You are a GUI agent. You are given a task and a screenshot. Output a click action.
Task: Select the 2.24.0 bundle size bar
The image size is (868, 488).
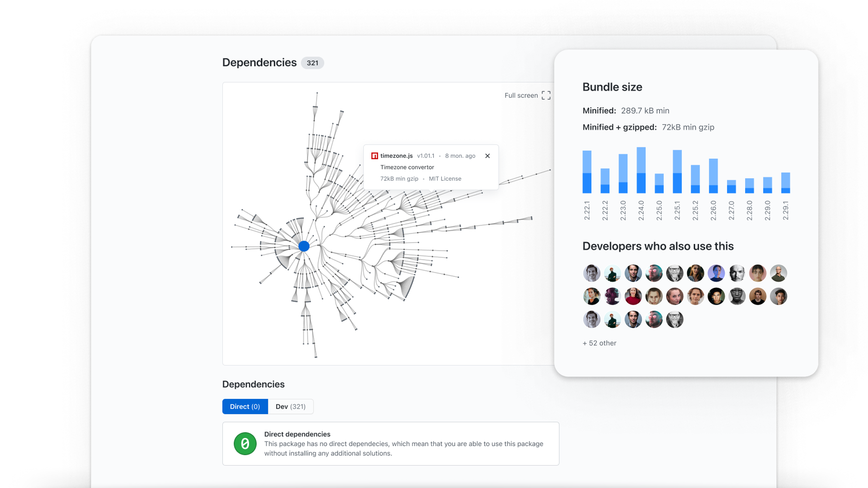point(641,170)
